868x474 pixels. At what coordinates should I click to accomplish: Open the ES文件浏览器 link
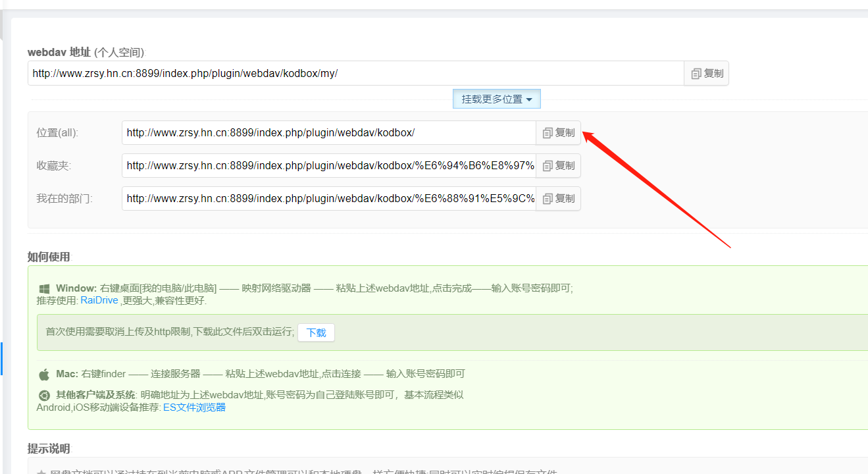coord(194,407)
